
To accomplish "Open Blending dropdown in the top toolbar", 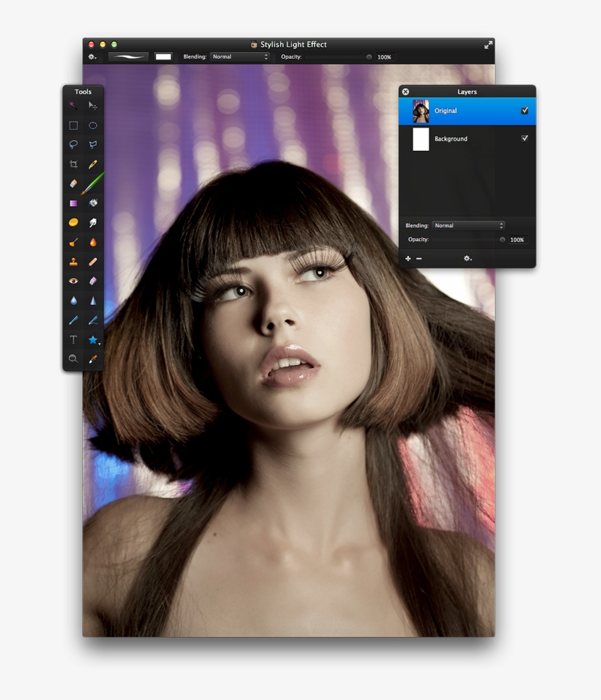I will [240, 56].
